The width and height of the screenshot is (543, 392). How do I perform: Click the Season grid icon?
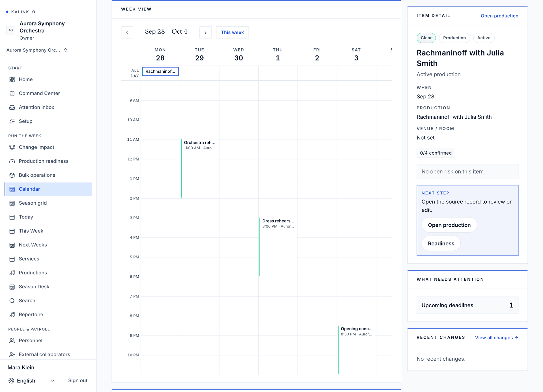pos(12,203)
